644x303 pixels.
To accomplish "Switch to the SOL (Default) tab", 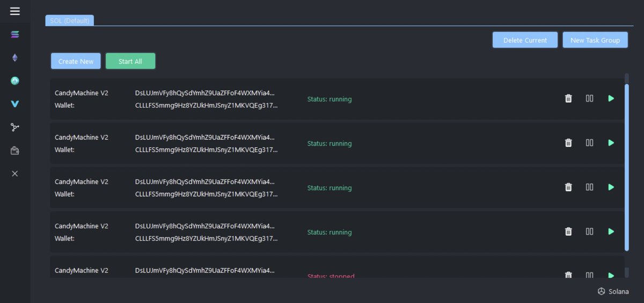I will [x=70, y=20].
